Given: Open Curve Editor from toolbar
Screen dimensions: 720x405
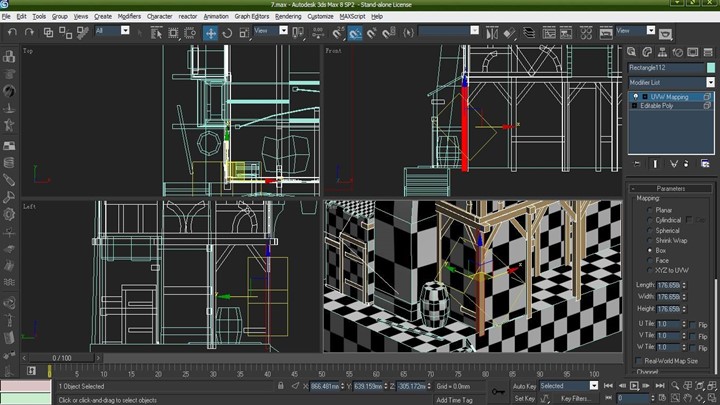Looking at the screenshot, I should (x=549, y=33).
